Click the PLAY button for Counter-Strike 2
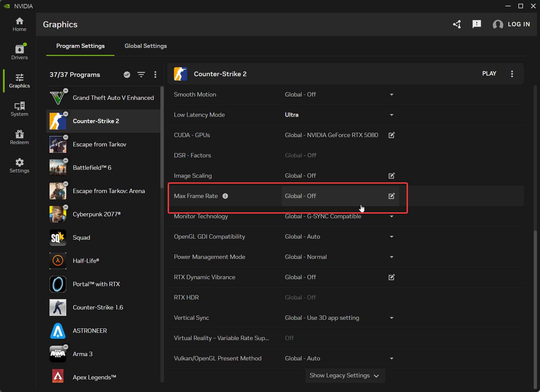This screenshot has height=392, width=540. pyautogui.click(x=489, y=74)
